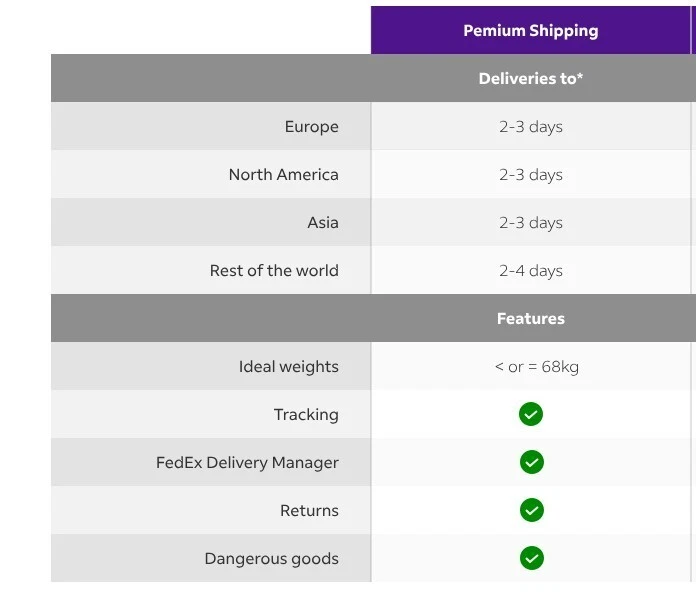Click the Tracking feature label
This screenshot has width=696, height=600.
306,414
